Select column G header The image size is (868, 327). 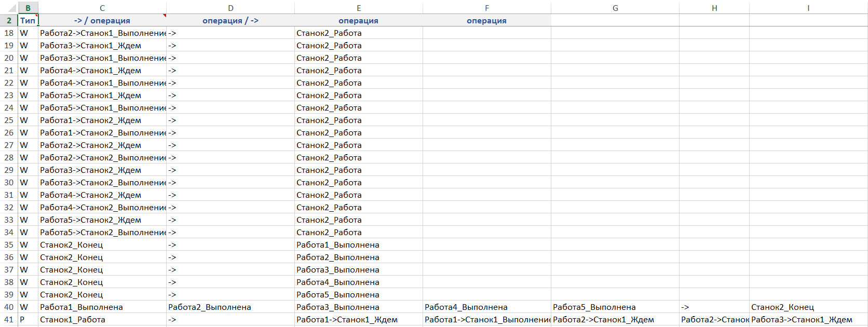pyautogui.click(x=615, y=8)
